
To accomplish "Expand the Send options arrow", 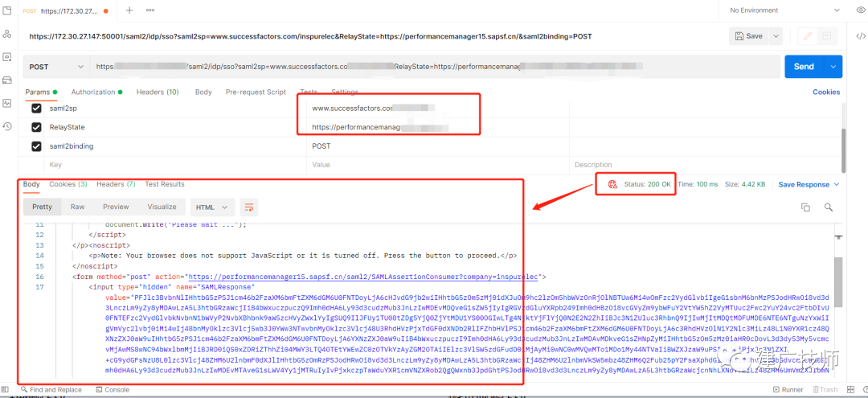I will click(833, 67).
